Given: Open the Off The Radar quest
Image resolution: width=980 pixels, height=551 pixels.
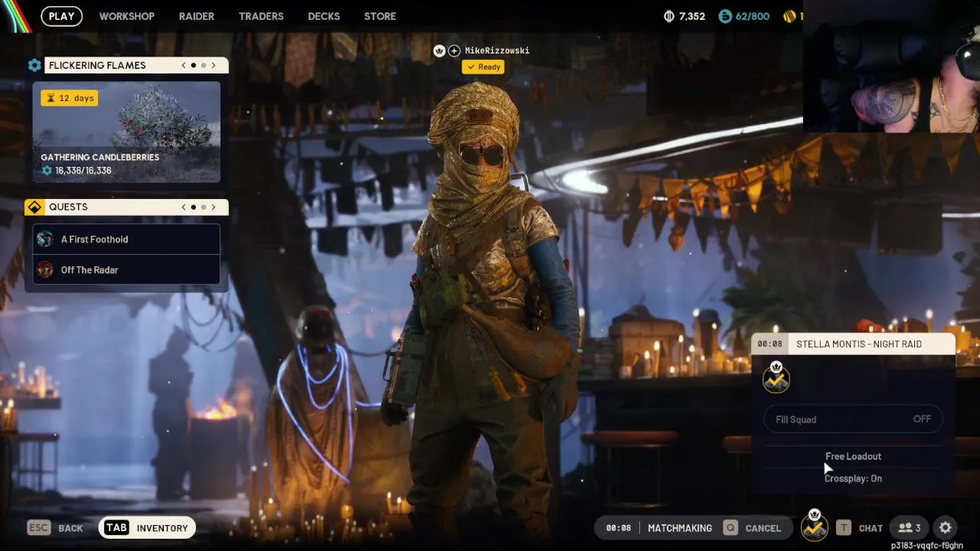Looking at the screenshot, I should pos(126,269).
